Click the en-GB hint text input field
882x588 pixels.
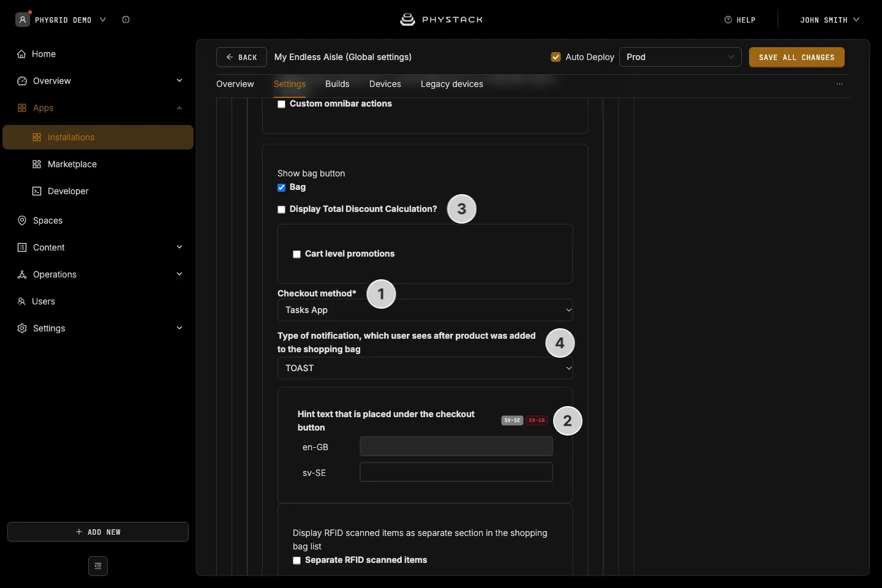click(x=456, y=447)
